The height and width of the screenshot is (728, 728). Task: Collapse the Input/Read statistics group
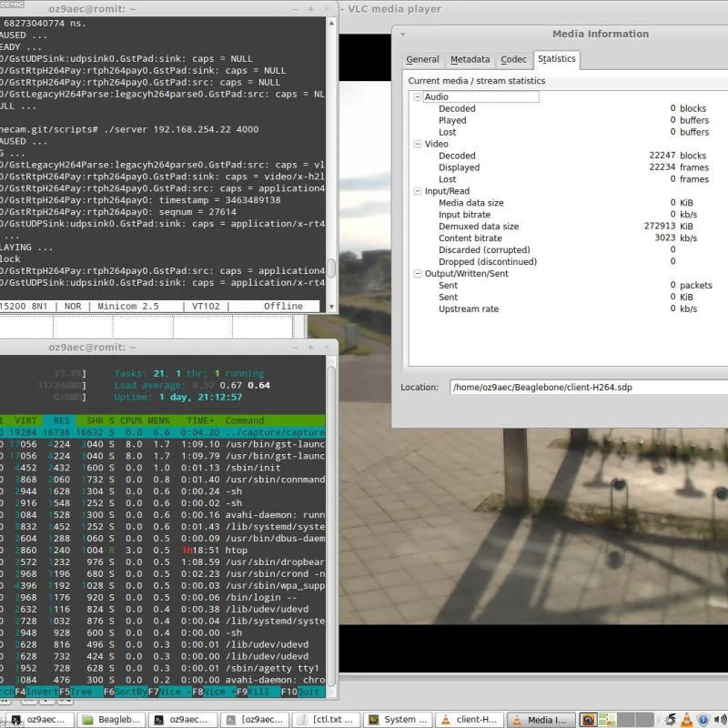[x=418, y=191]
